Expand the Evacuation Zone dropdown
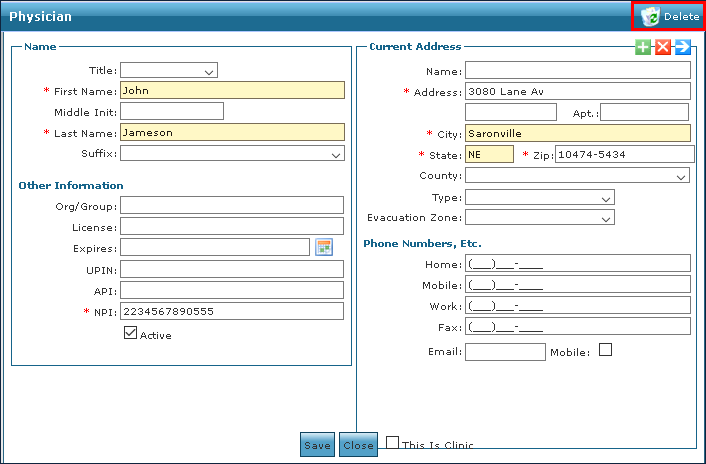Image resolution: width=706 pixels, height=464 pixels. pyautogui.click(x=539, y=217)
